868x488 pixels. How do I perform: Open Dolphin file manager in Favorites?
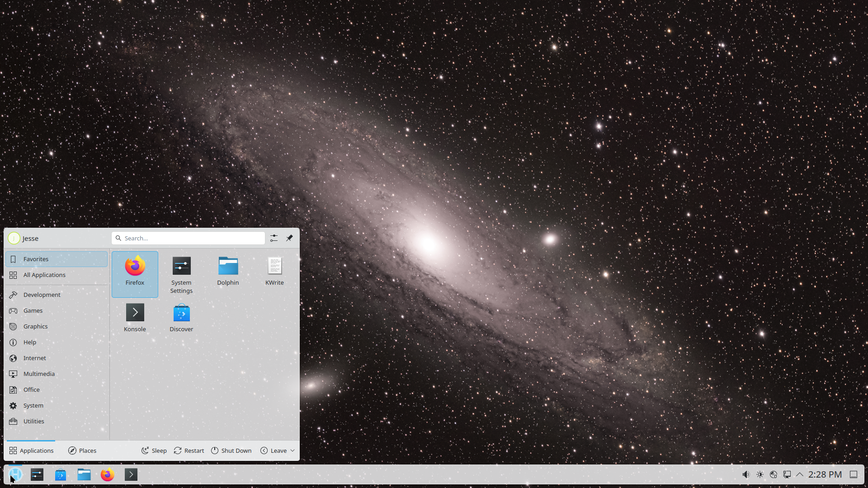coord(228,274)
